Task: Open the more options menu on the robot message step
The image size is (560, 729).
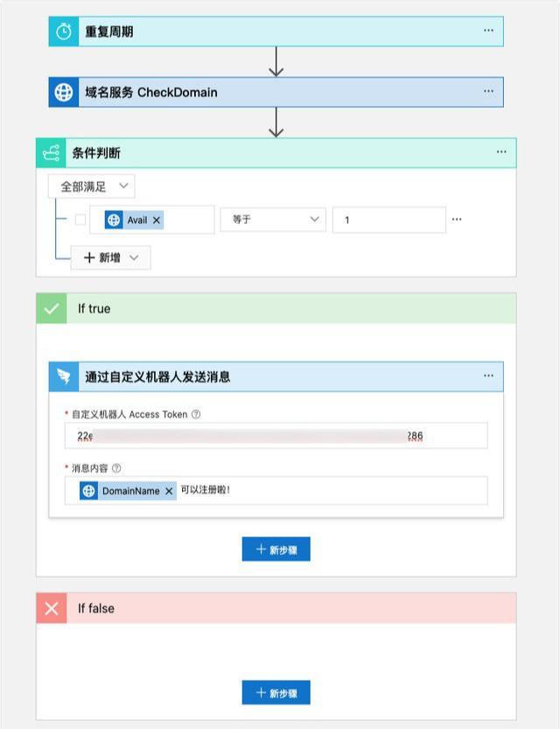Action: coord(487,376)
